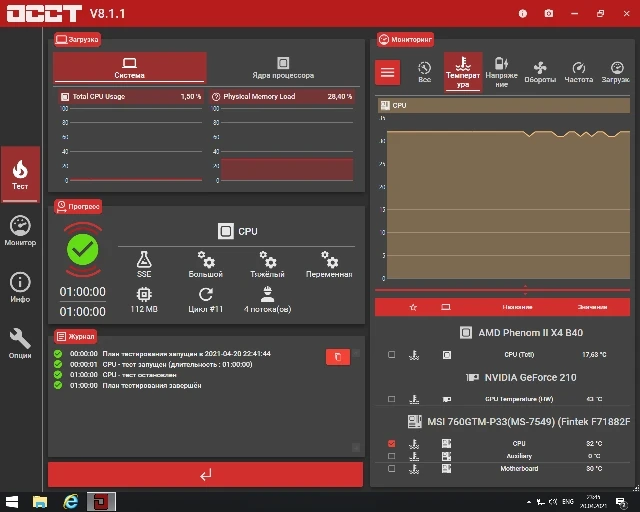640x512 pixels.
Task: Toggle the Motherboard sensor checkbox
Action: tap(391, 468)
